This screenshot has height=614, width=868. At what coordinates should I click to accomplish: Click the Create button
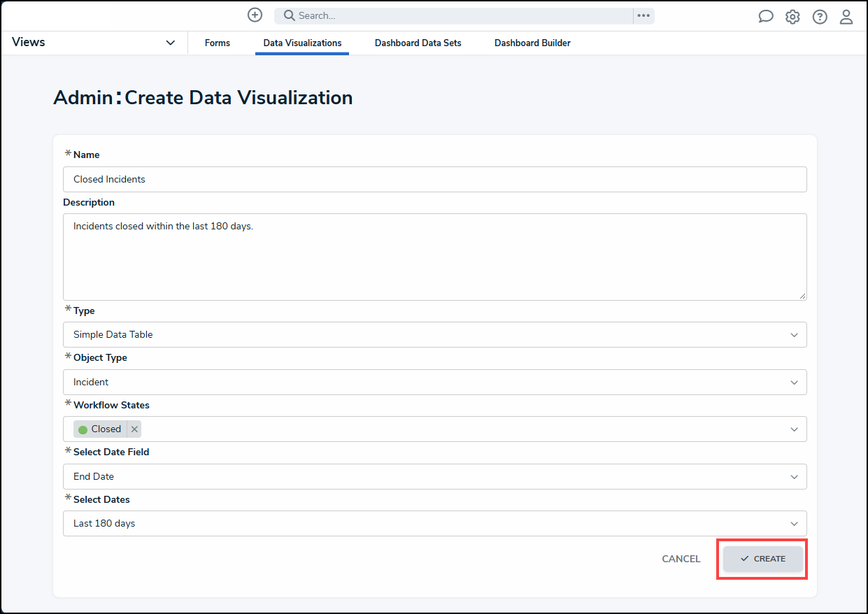763,559
